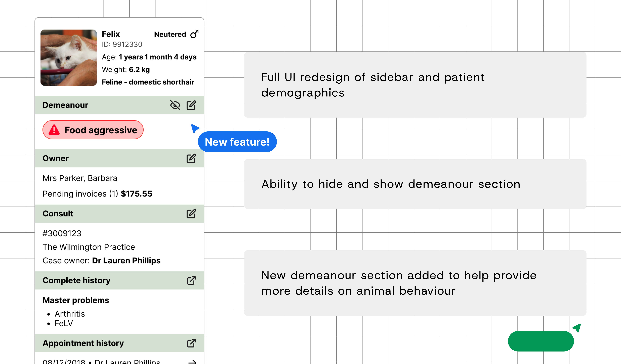The height and width of the screenshot is (364, 621).
Task: Click the pending invoices amount $175.55
Action: click(136, 194)
